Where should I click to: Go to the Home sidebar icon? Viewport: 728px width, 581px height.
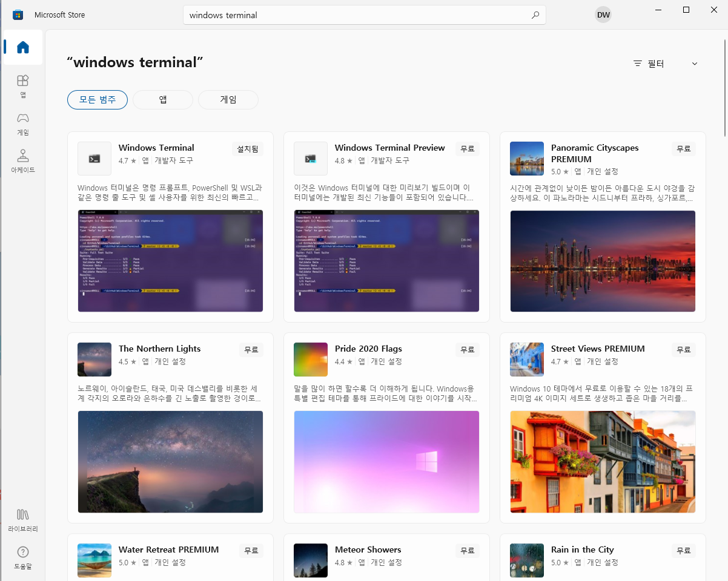click(x=23, y=47)
